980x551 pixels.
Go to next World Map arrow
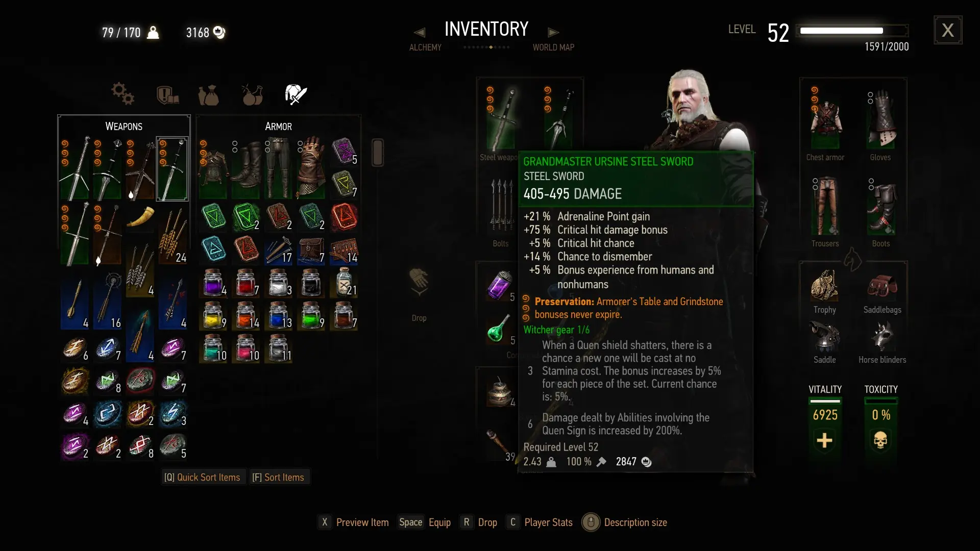pos(553,33)
